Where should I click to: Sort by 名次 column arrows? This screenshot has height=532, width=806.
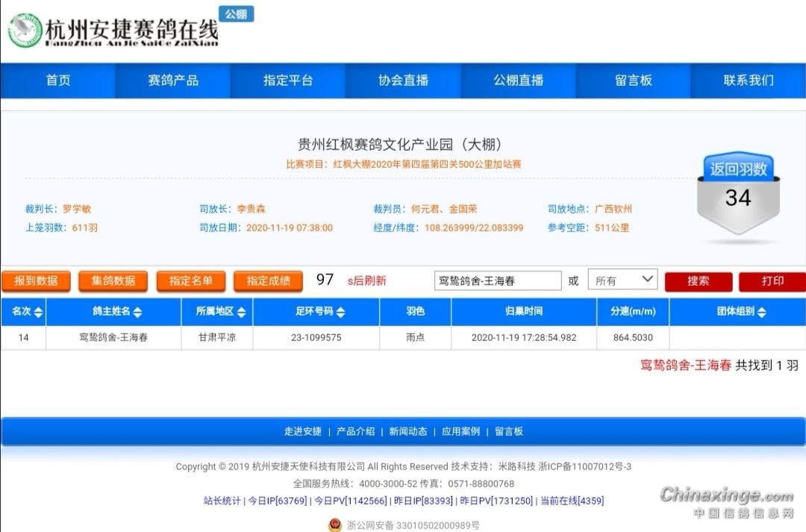pyautogui.click(x=39, y=312)
